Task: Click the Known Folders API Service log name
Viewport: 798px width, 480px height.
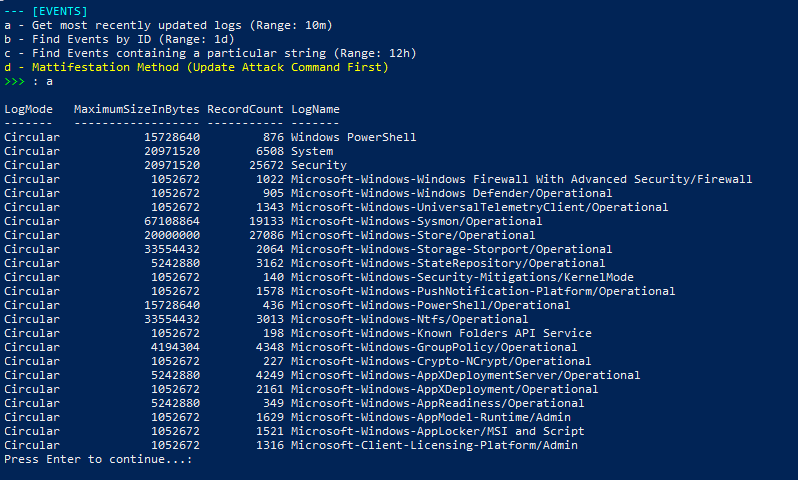Action: (441, 333)
